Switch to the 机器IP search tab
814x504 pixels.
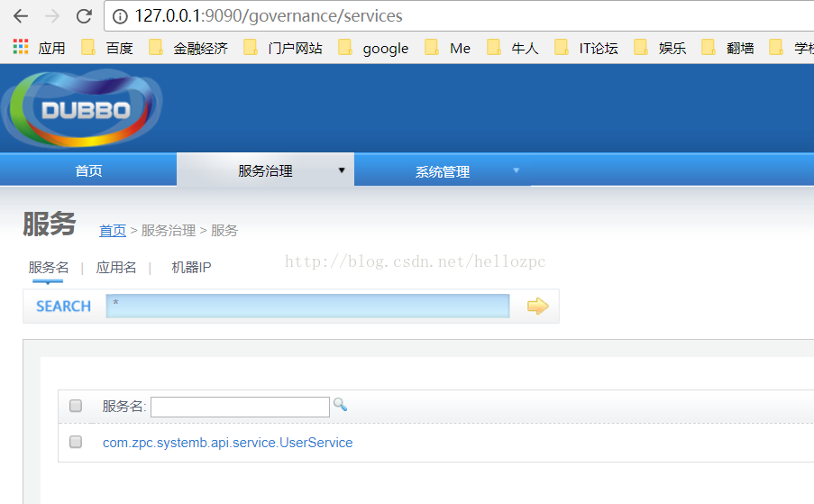tap(191, 267)
